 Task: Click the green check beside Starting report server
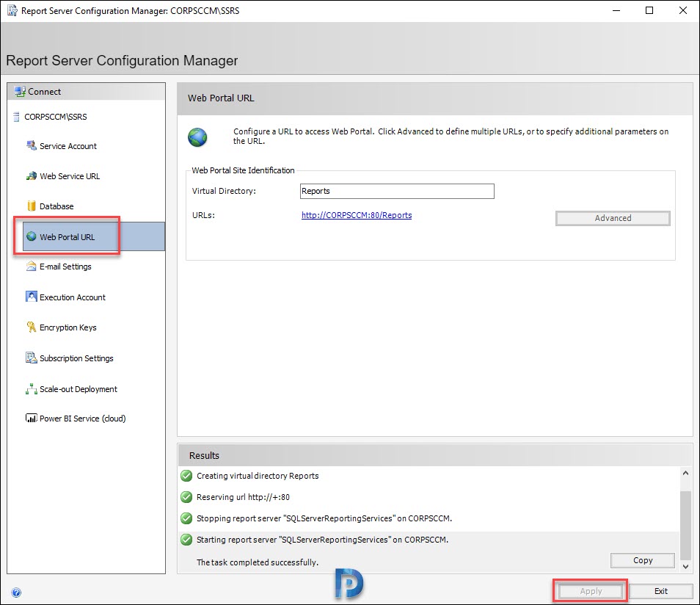point(186,540)
